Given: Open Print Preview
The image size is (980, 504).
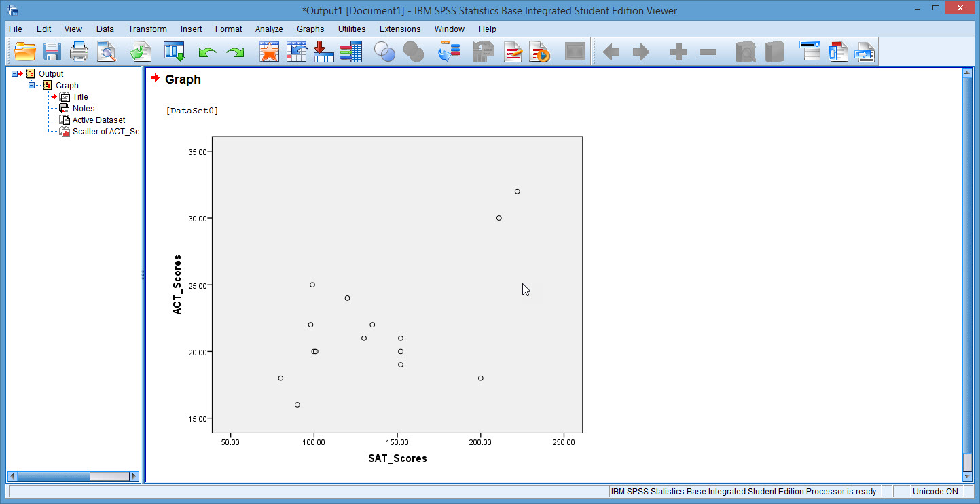Looking at the screenshot, I should pos(107,52).
